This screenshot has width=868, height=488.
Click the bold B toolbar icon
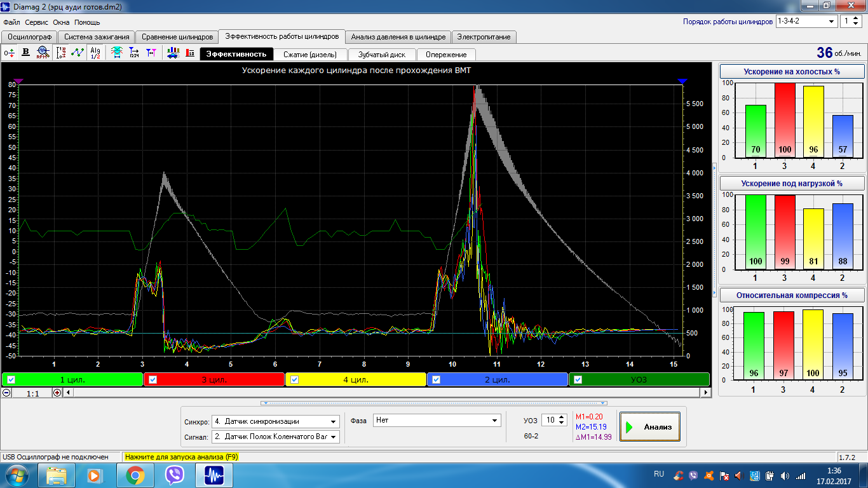pyautogui.click(x=26, y=53)
